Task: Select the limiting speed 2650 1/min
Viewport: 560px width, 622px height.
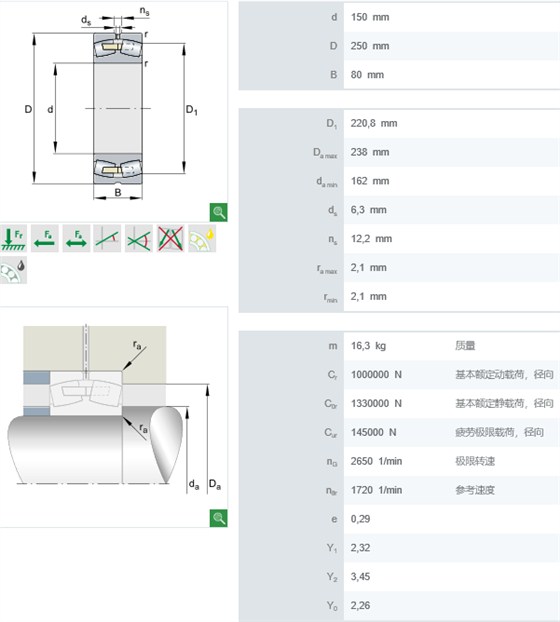Action: [x=376, y=461]
